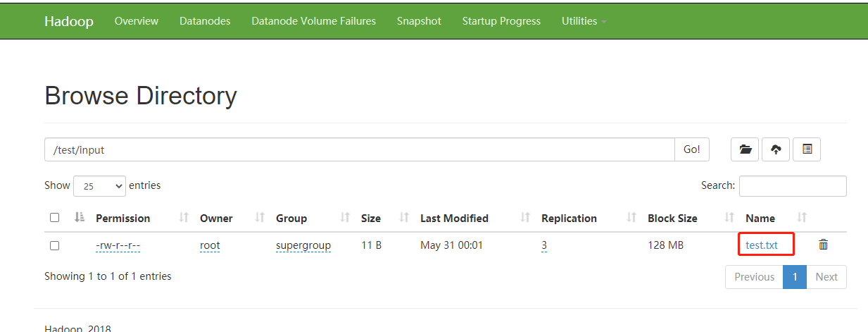
Task: Expand the Utilities dropdown menu
Action: click(584, 21)
